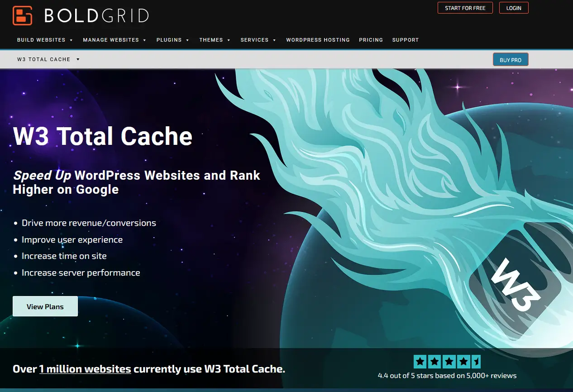The width and height of the screenshot is (573, 392).
Task: Click the Increase server performance bullet
Action: (81, 272)
